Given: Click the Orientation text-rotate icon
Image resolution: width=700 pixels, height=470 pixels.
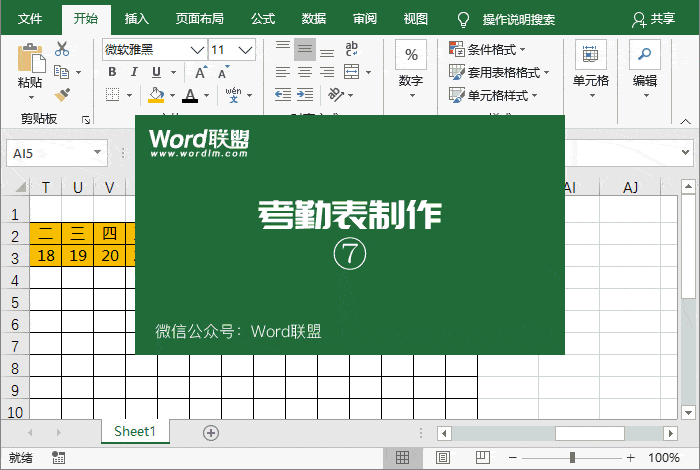Looking at the screenshot, I should 336,94.
